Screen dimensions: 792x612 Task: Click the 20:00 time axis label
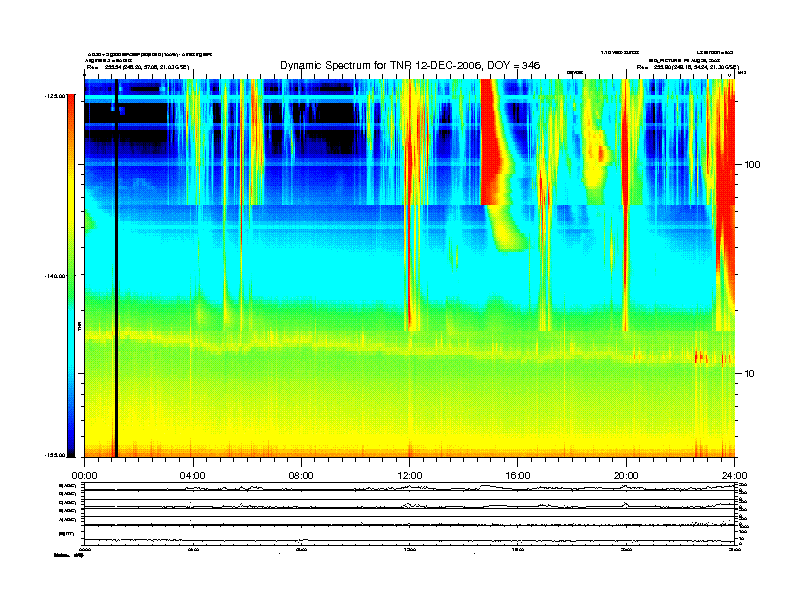tap(626, 476)
